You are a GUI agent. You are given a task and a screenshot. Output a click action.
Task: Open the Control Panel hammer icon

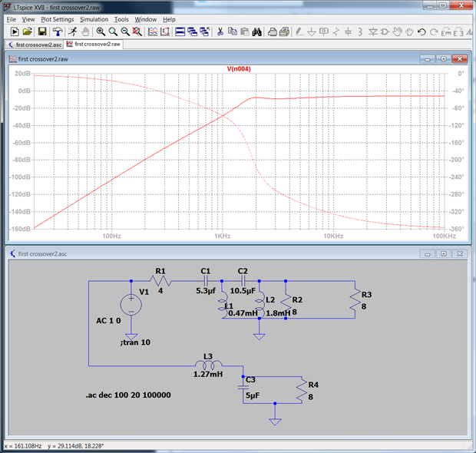(57, 31)
